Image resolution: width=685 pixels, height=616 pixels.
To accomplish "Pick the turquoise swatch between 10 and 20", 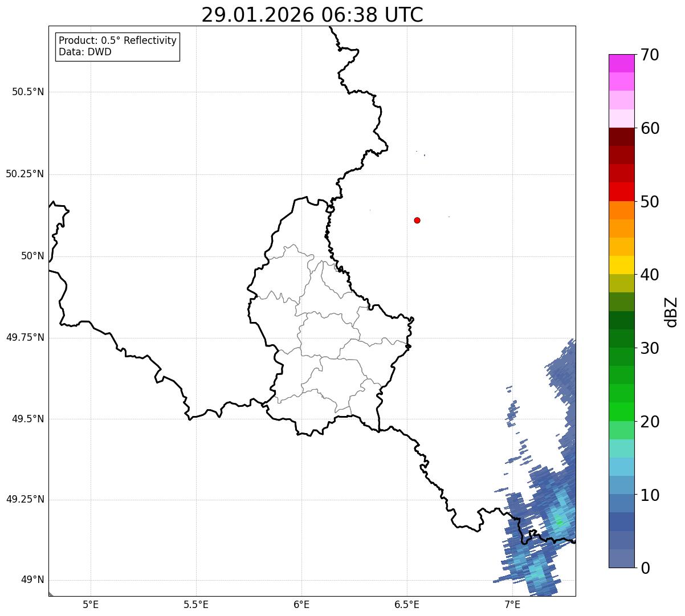I will click(621, 448).
